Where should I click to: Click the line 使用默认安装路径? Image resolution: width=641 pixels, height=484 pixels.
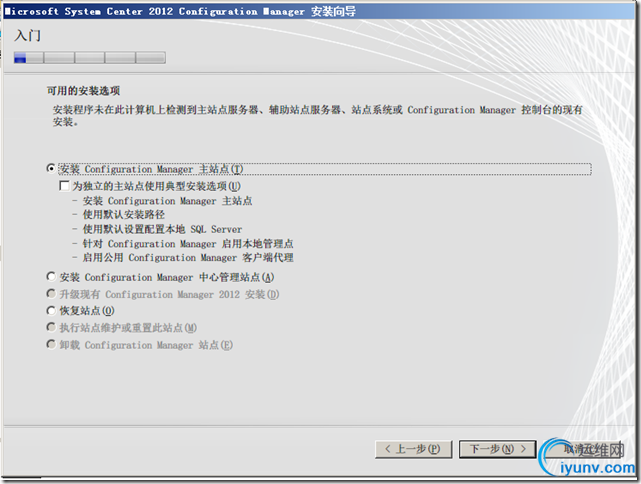coord(124,215)
